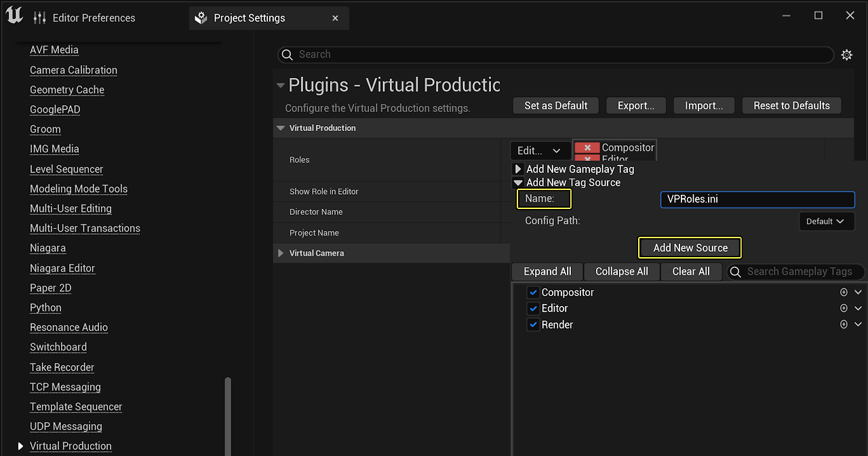Open the Edit... roles dropdown

coord(539,151)
